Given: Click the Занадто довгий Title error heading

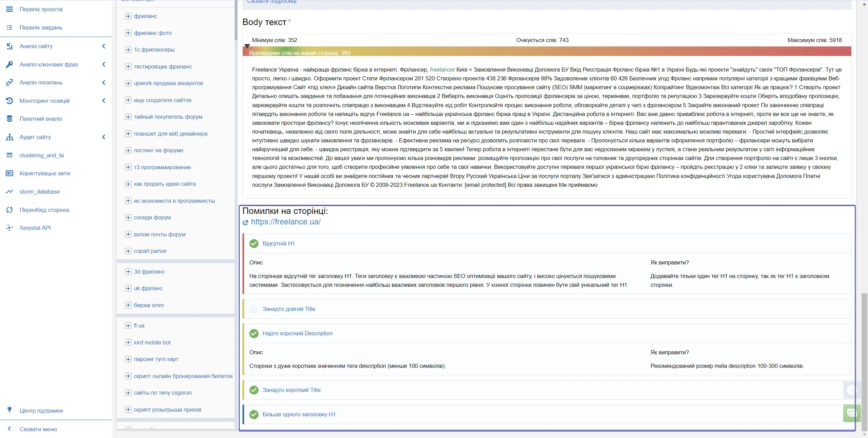Looking at the screenshot, I should click(289, 309).
